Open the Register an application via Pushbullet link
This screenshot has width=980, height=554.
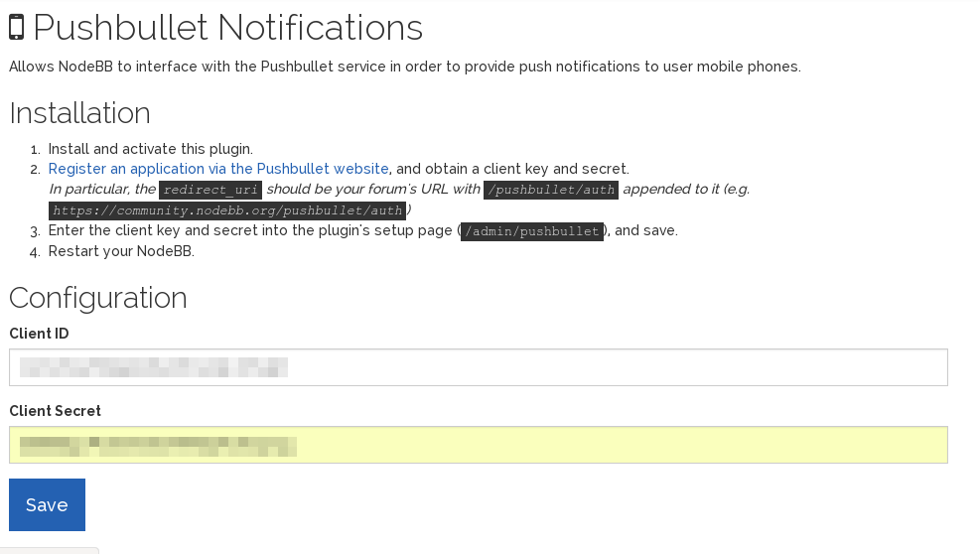[x=218, y=169]
